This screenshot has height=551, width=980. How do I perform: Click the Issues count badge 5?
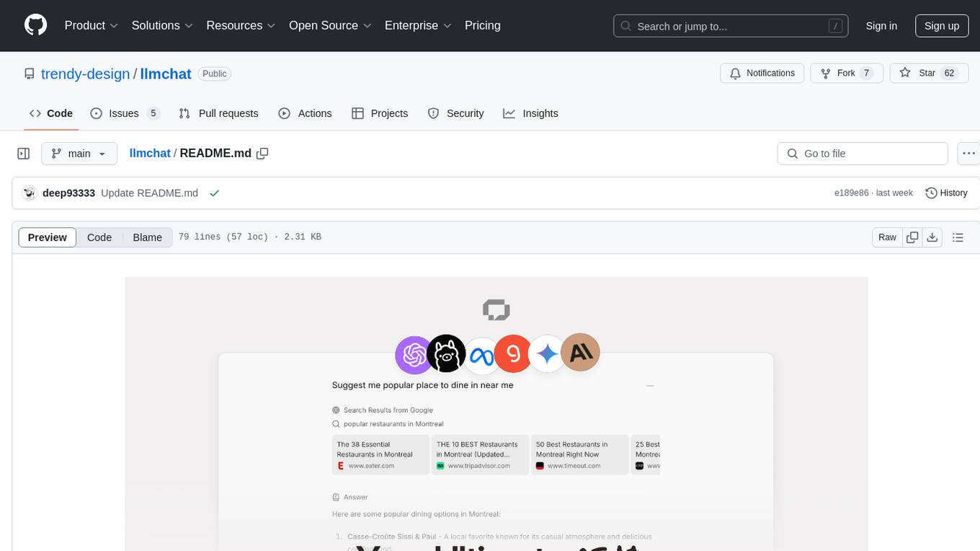pos(153,113)
